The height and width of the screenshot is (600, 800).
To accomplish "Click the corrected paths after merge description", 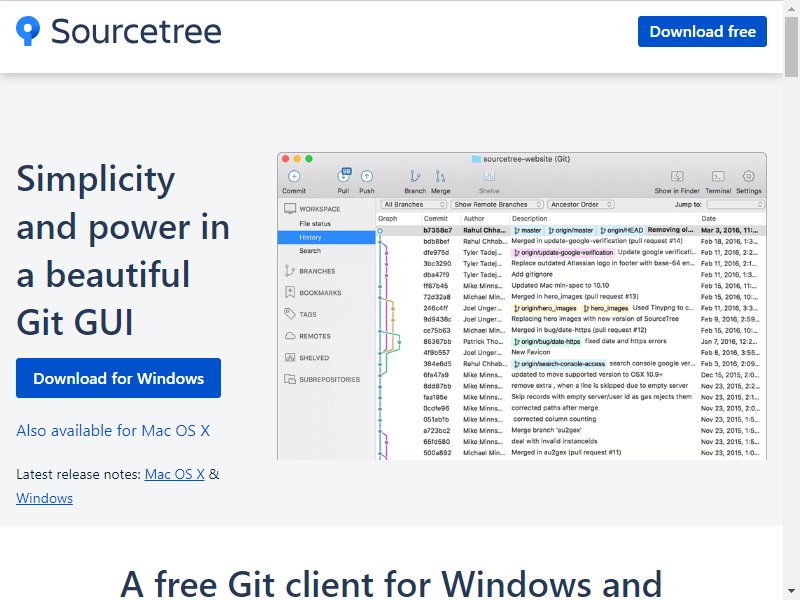I will 555,408.
